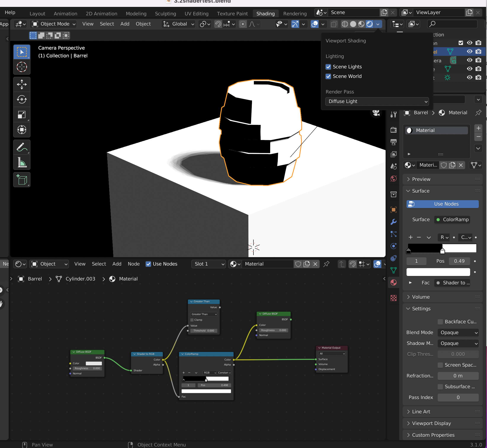Activate the Scale tool
The image size is (487, 448).
(22, 114)
